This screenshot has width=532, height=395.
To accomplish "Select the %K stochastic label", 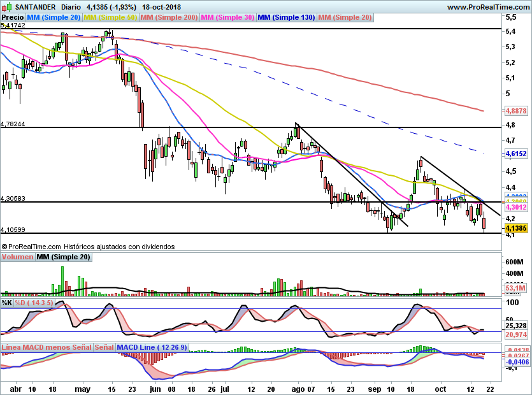I will 7,303.
